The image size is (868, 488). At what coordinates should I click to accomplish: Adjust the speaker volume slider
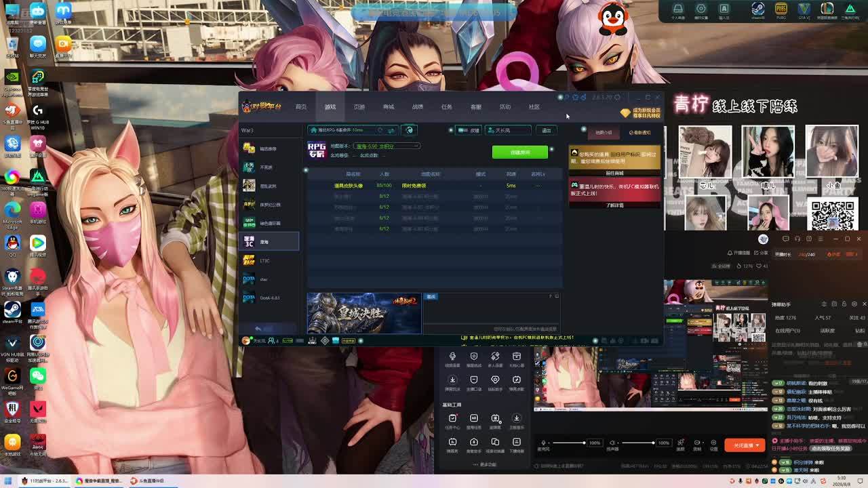pos(638,443)
